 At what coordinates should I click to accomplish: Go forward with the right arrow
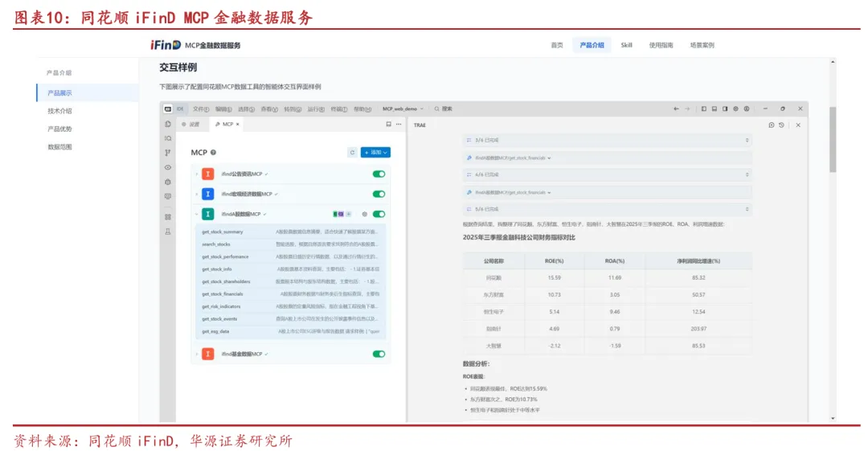[x=687, y=109]
